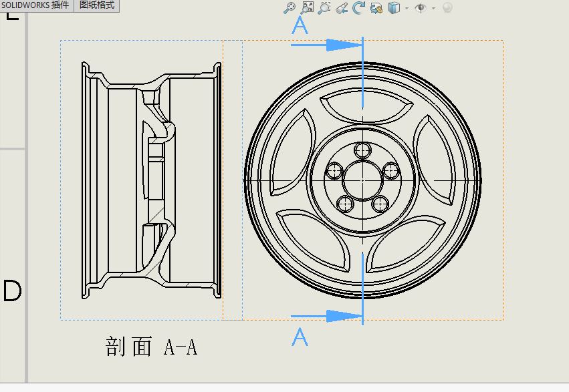Click the Display Style cube icon

point(394,8)
